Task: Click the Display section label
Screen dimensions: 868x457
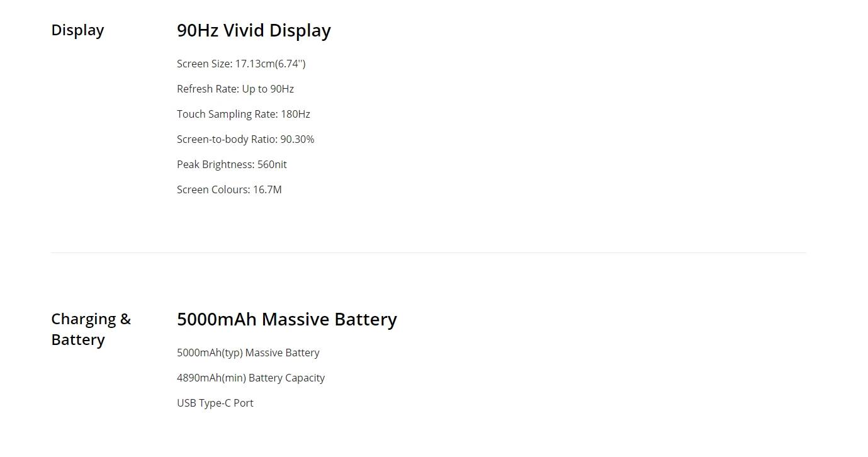Action: click(77, 30)
